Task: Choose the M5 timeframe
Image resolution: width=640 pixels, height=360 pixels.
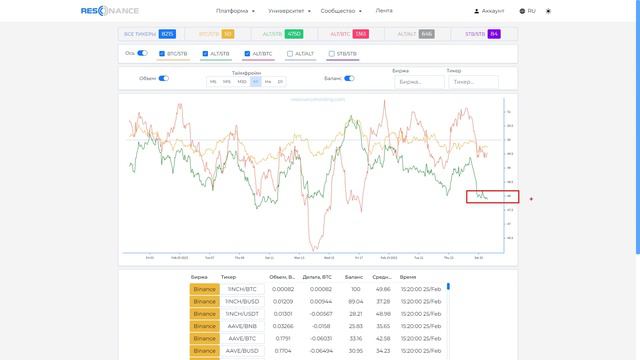Action: pos(213,82)
